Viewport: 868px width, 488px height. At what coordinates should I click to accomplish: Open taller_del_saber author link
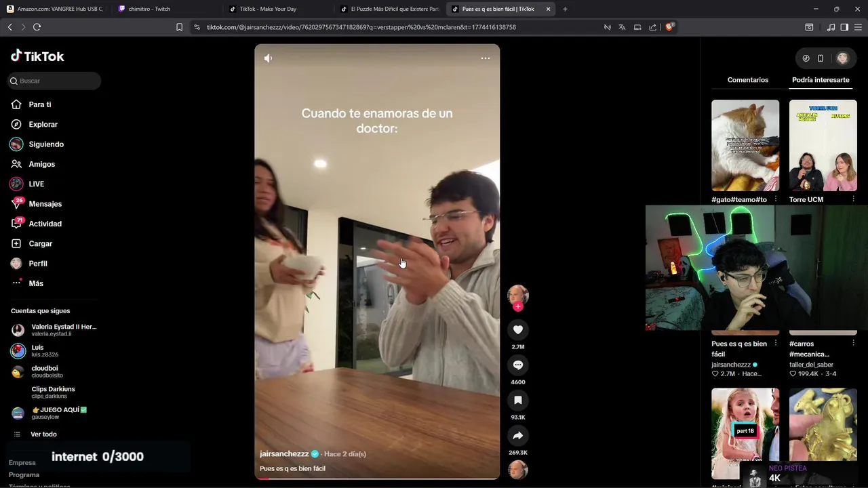click(811, 365)
